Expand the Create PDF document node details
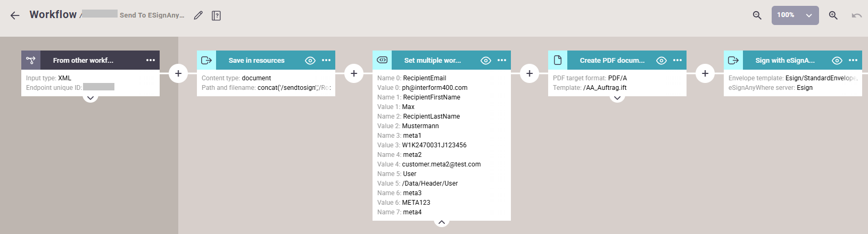This screenshot has height=234, width=868. point(617,98)
